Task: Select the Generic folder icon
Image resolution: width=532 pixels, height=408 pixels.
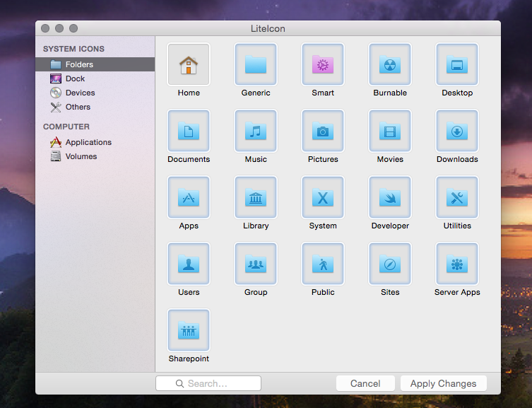Action: tap(256, 64)
